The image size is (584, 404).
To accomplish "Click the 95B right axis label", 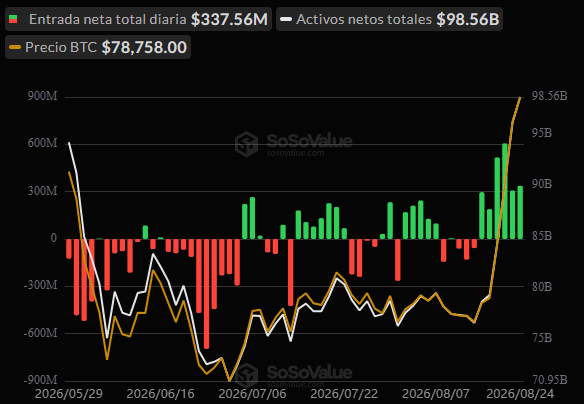I will click(542, 133).
